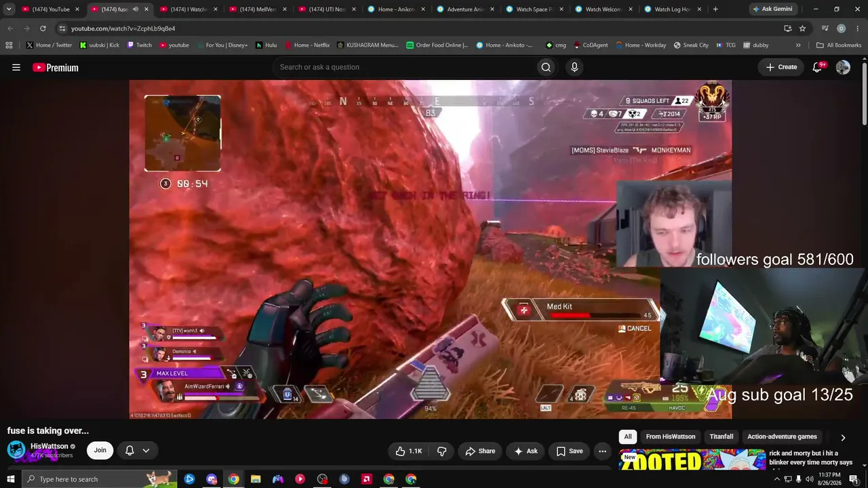This screenshot has height=488, width=868.
Task: Open volume control in system tray
Action: 809,479
